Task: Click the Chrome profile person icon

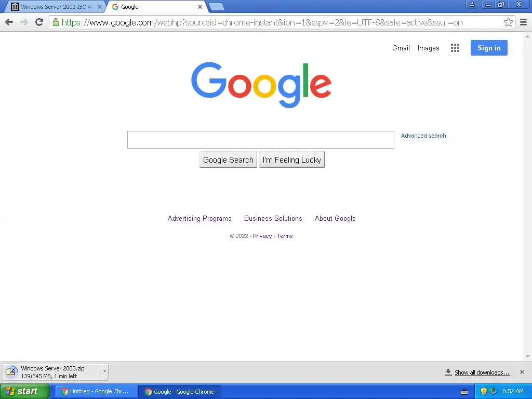Action: (x=472, y=4)
